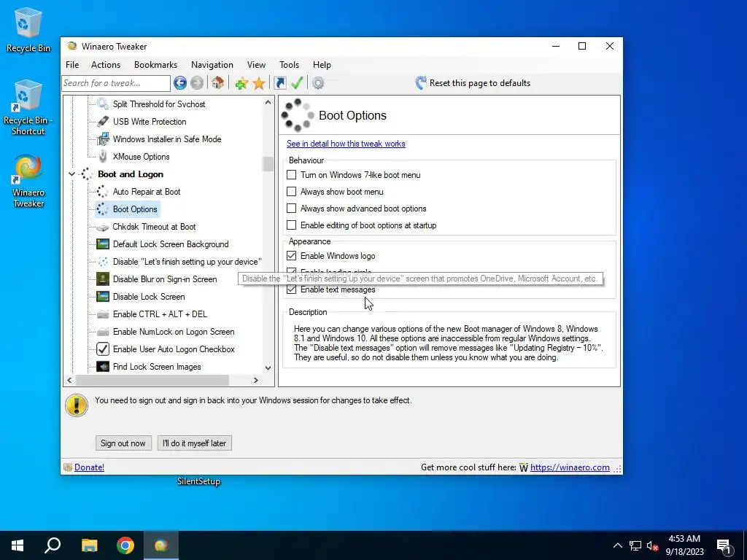Open the Tools menu

point(289,65)
